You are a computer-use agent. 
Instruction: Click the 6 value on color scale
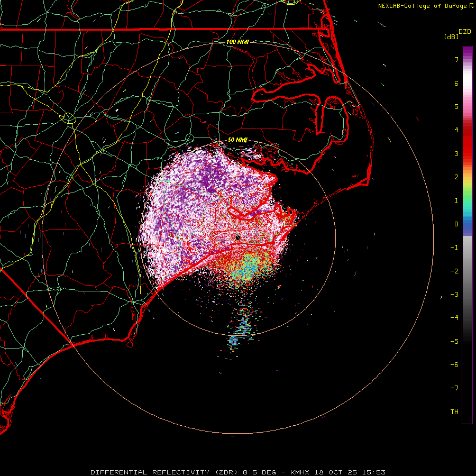456,83
